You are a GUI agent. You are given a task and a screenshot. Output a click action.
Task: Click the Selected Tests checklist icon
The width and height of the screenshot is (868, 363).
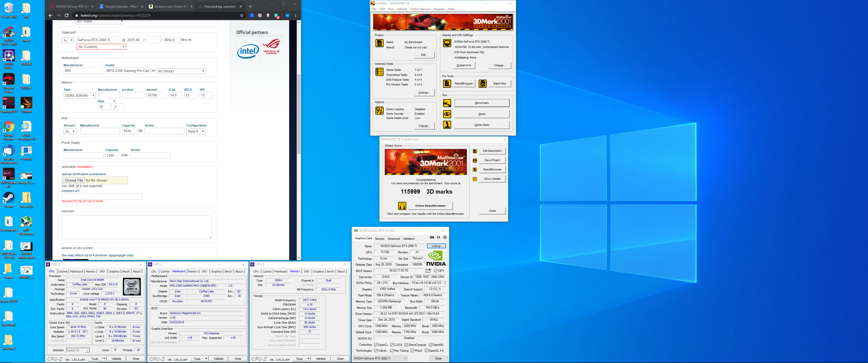[x=379, y=72]
